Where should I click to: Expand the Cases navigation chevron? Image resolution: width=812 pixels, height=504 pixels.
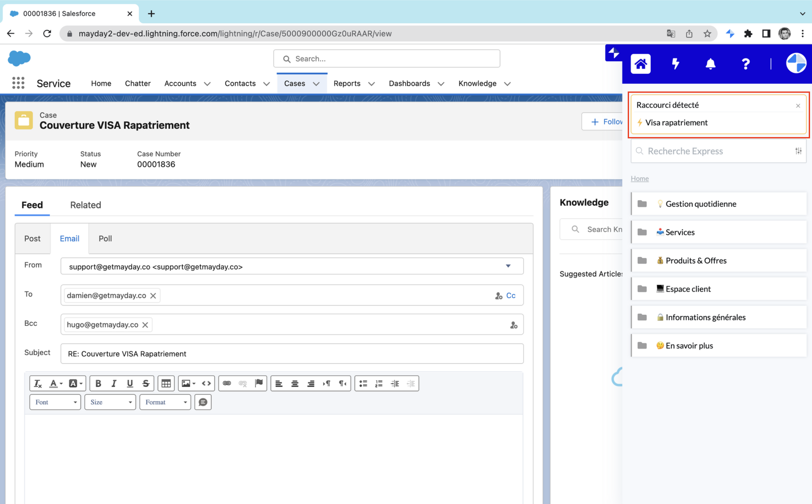316,84
